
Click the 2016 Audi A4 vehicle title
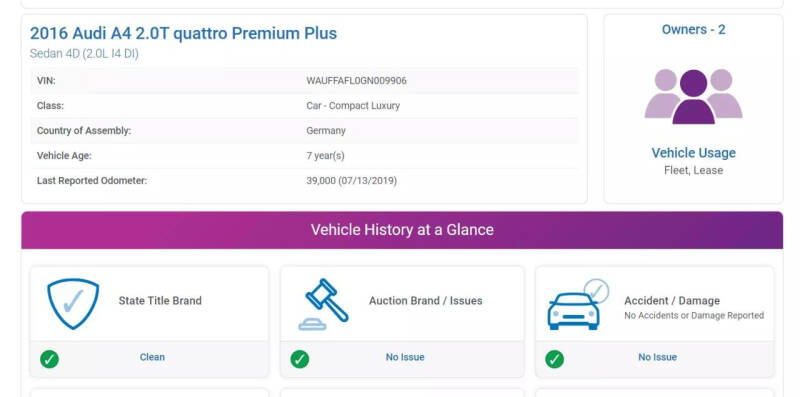(x=183, y=33)
